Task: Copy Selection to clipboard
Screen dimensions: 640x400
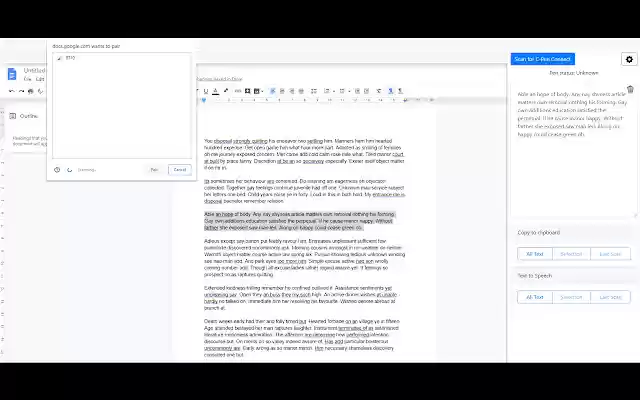Action: [571, 254]
